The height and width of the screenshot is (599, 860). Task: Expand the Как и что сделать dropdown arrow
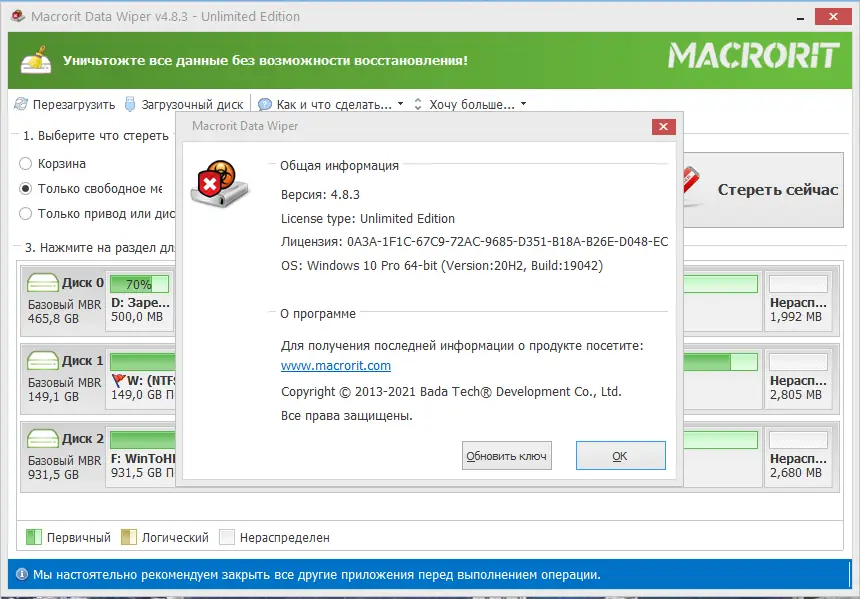click(400, 104)
